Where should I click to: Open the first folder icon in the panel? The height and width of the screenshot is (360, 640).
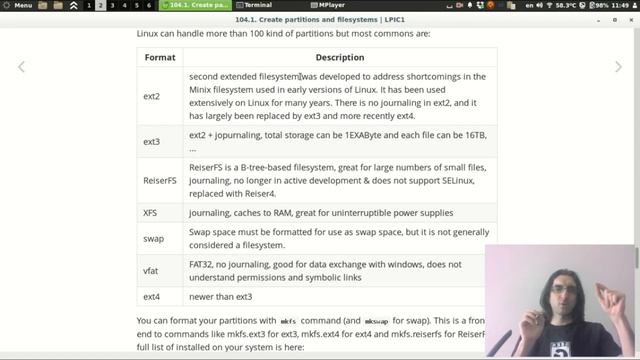pyautogui.click(x=42, y=5)
